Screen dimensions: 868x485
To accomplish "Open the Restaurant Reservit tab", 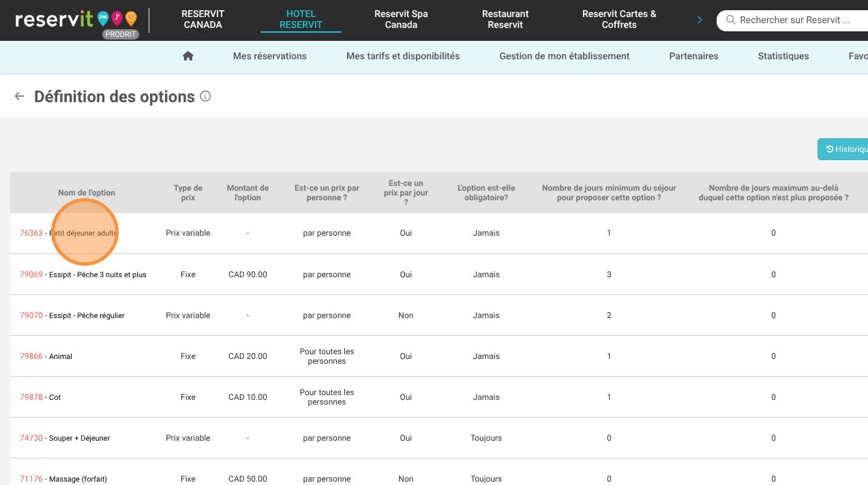I will coord(505,19).
